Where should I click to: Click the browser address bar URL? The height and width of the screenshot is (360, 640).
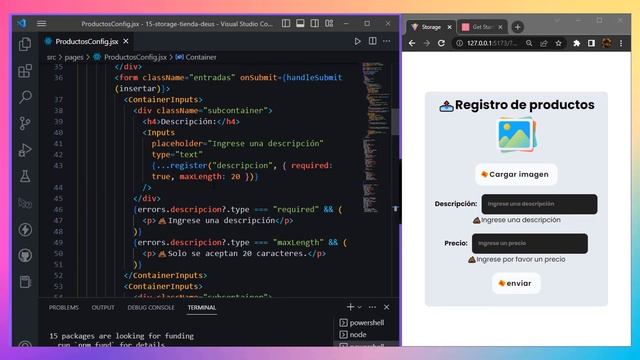(x=492, y=43)
